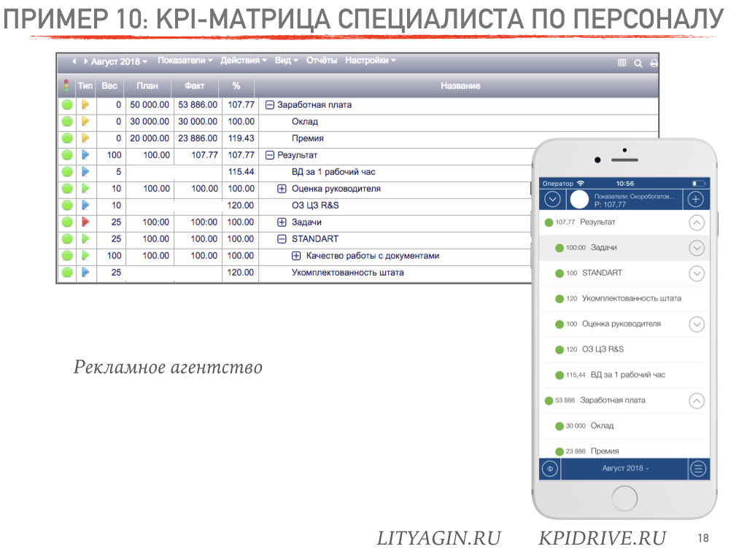Click the % column header

(236, 86)
